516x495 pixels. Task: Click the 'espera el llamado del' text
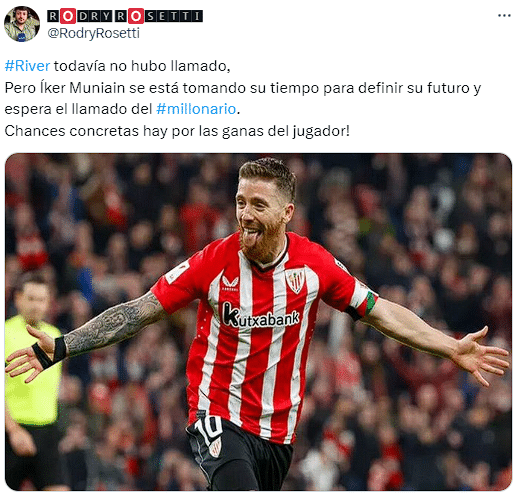coord(78,109)
